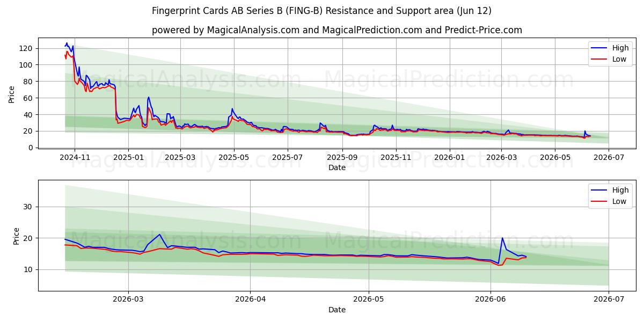Screen dimensions: 644x322
Task: Click the '120' y-axis tick in top chart
Action: coord(27,48)
